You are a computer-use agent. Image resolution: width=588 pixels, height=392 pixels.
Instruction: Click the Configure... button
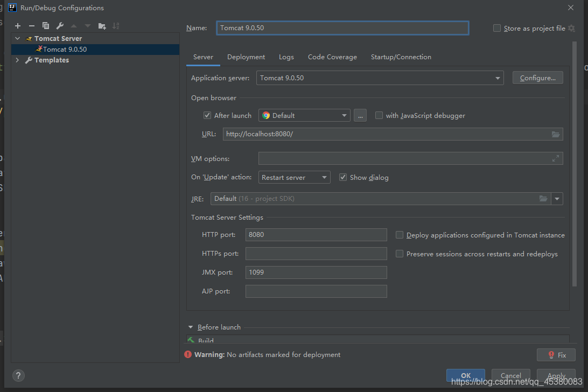point(538,78)
